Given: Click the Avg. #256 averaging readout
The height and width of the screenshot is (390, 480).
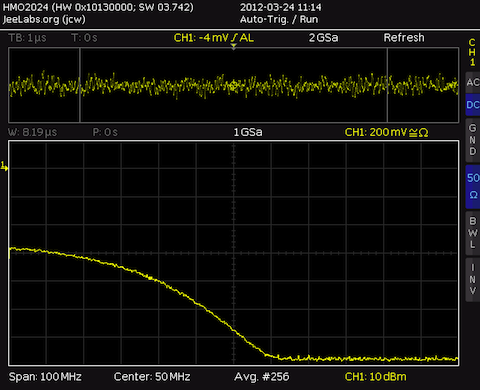Looking at the screenshot, I should 262,377.
